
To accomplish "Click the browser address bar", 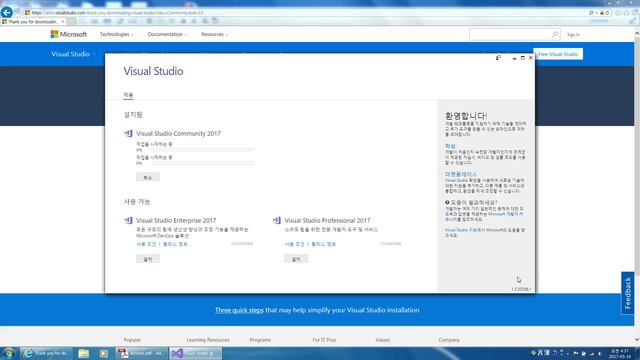I will coord(306,13).
